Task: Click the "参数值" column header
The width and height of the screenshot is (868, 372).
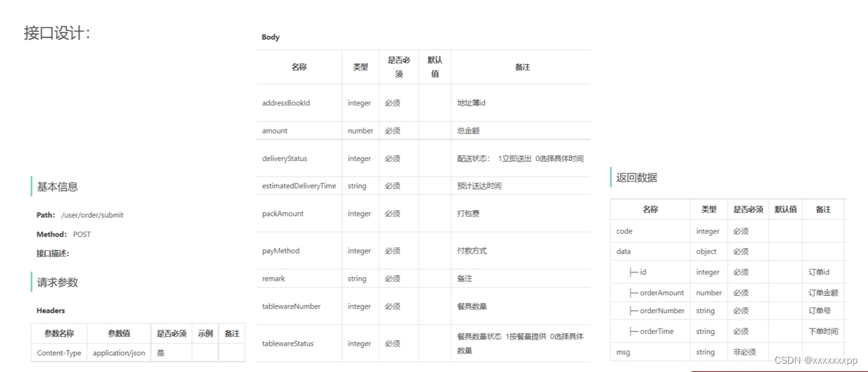Action: [119, 333]
